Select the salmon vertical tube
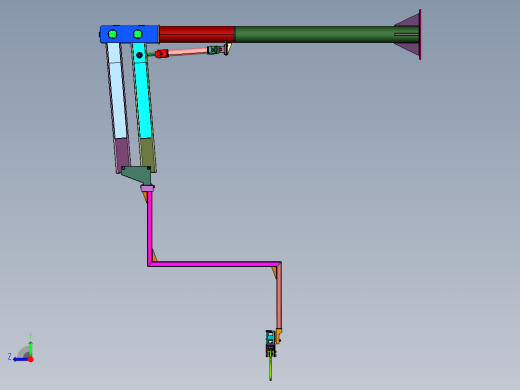This screenshot has width=520, height=390. pos(279,297)
